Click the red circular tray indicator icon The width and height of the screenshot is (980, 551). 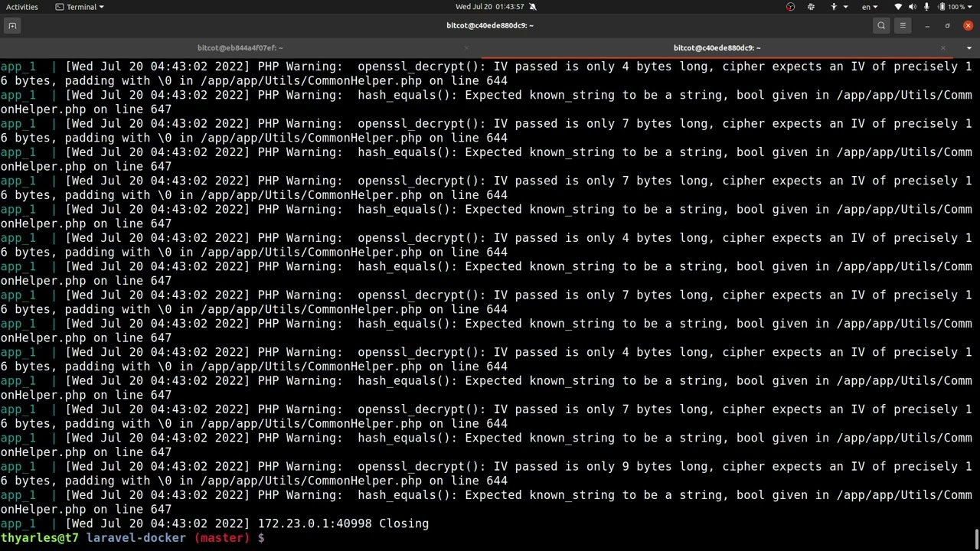[790, 7]
